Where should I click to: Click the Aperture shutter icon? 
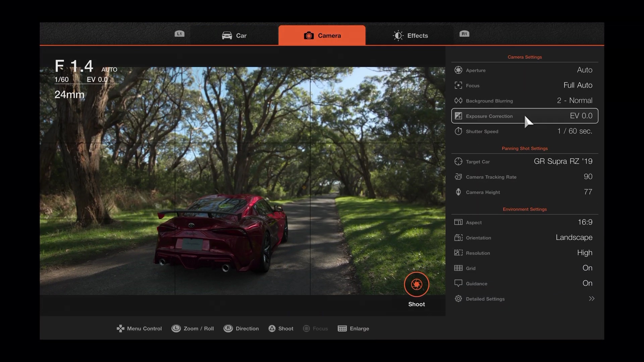point(458,70)
